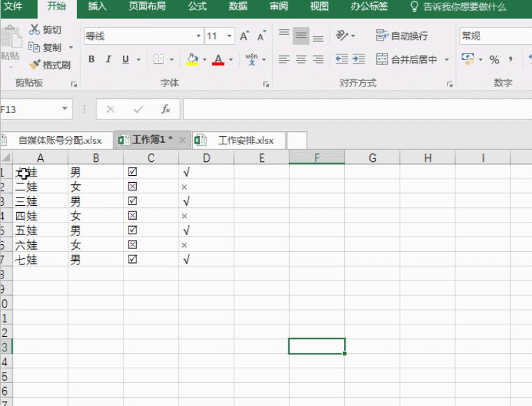532x406 pixels.
Task: Align text right
Action: tap(318, 59)
